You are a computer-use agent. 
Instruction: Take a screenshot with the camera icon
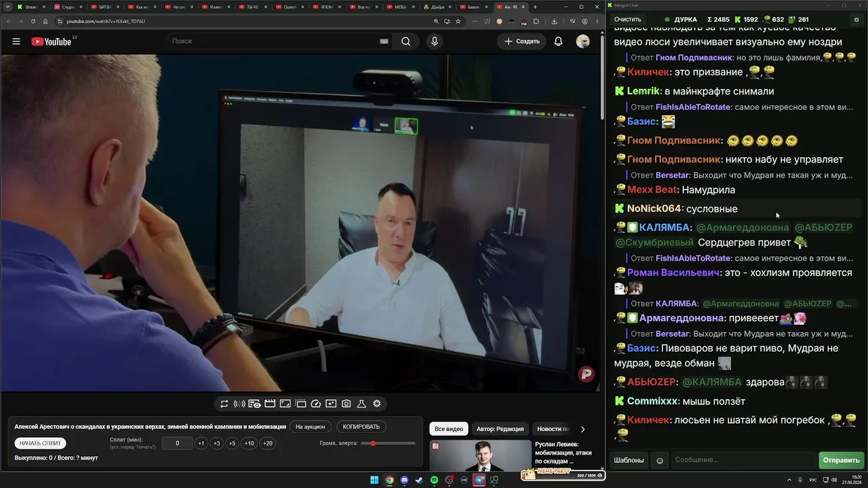click(x=347, y=403)
